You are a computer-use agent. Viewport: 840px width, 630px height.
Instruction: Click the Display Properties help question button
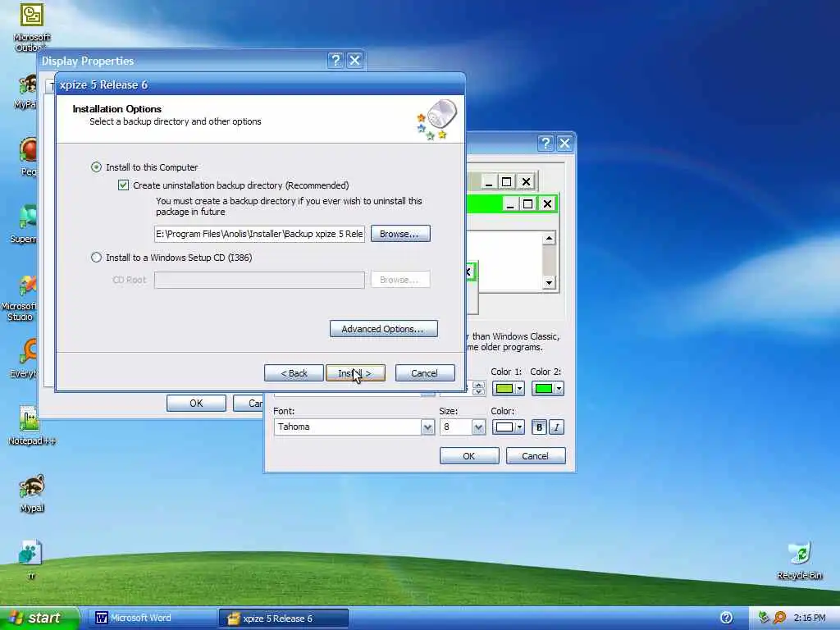[x=336, y=61]
